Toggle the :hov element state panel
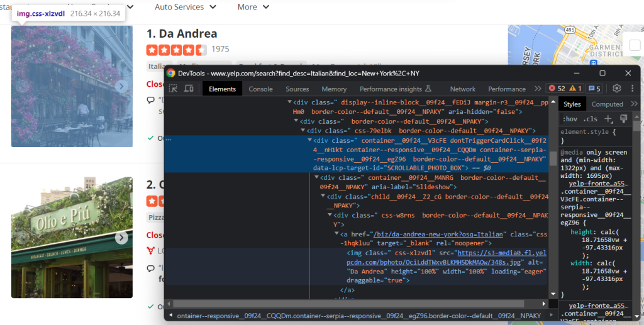The width and height of the screenshot is (644, 325). tap(570, 119)
